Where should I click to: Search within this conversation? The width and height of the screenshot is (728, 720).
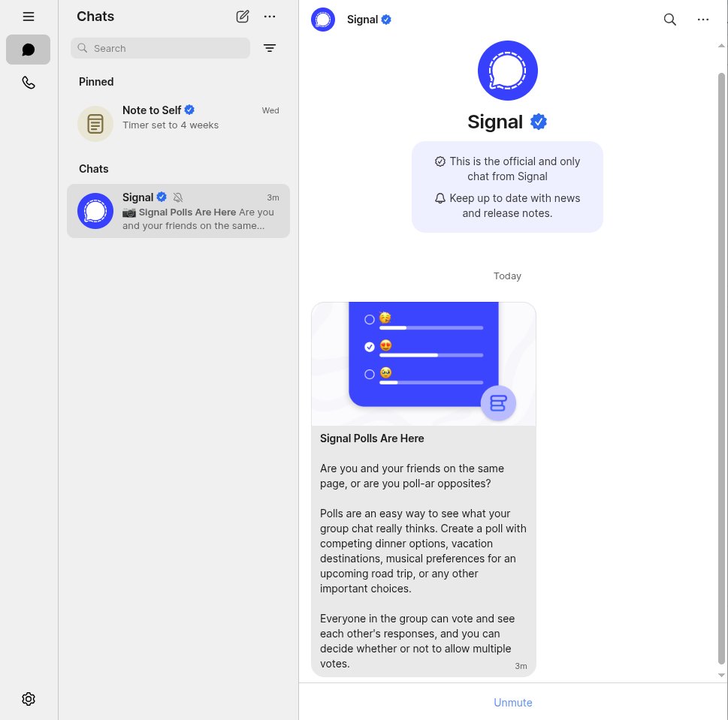coord(669,20)
